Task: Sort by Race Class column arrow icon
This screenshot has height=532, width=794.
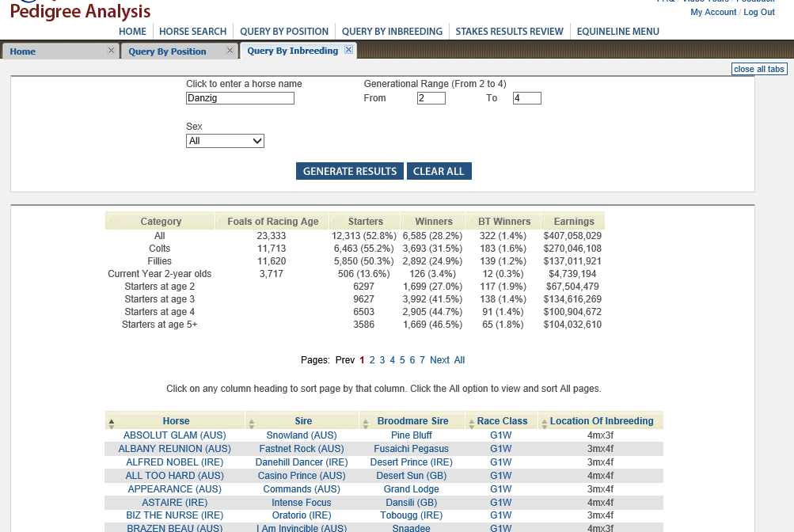Action: (471, 422)
